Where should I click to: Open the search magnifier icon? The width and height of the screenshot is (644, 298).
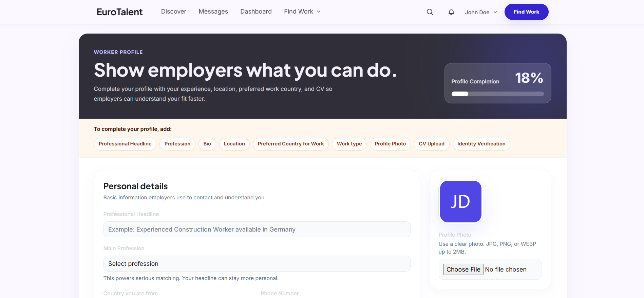[x=430, y=12]
